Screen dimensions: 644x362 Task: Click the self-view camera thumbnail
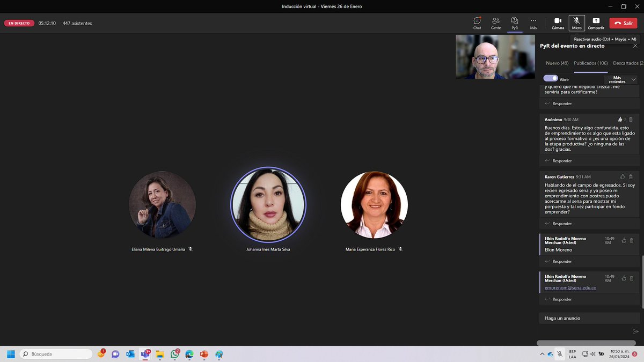495,57
